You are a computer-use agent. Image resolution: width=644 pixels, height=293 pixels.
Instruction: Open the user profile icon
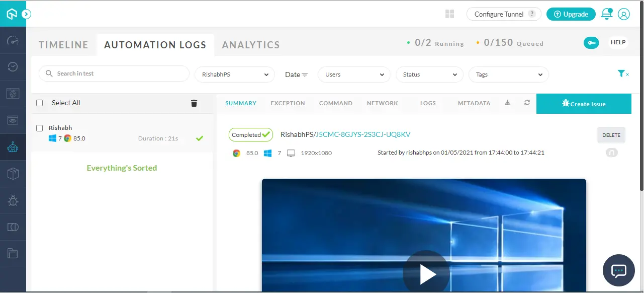click(624, 14)
